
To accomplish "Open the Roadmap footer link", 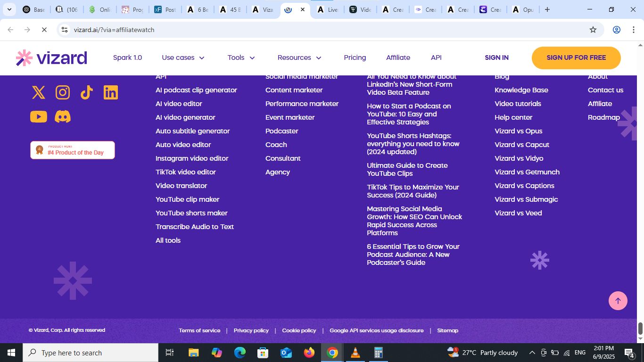I will click(603, 117).
